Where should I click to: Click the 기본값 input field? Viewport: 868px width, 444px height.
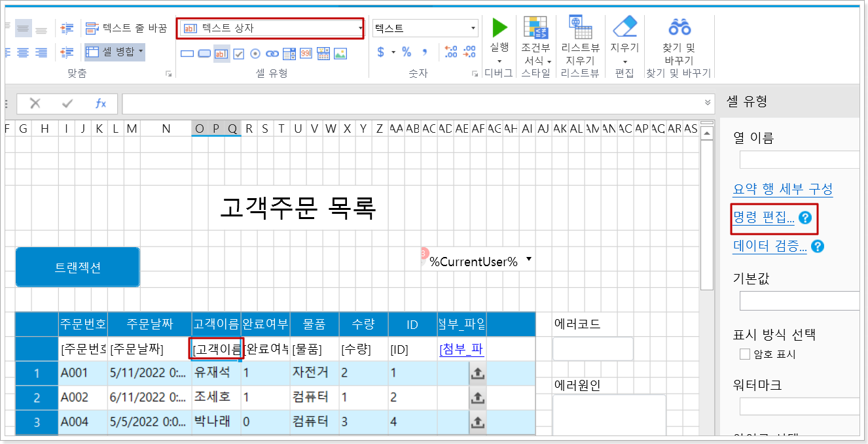[x=799, y=301]
